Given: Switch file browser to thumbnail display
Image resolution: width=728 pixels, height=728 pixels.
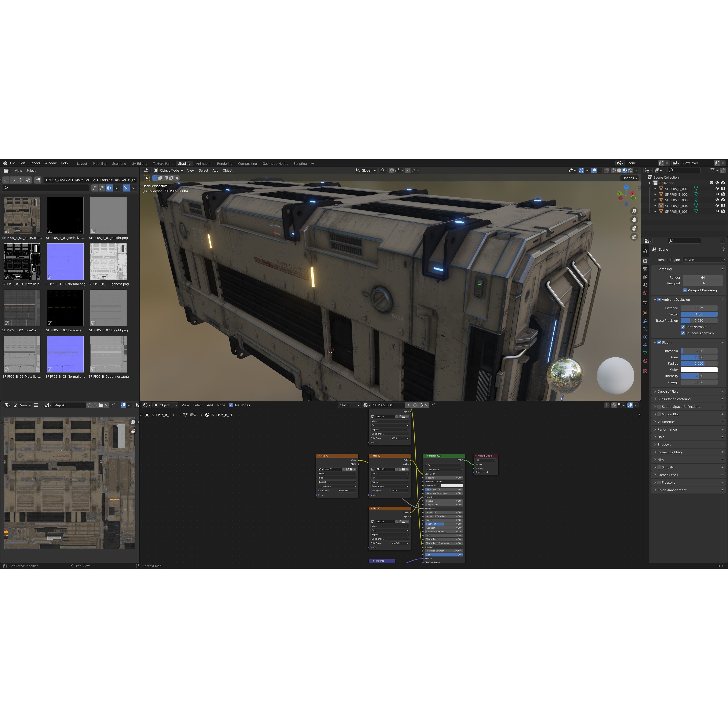Looking at the screenshot, I should tap(109, 188).
